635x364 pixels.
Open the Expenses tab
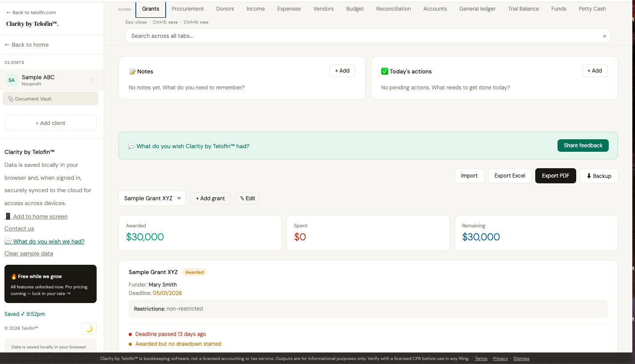click(289, 9)
